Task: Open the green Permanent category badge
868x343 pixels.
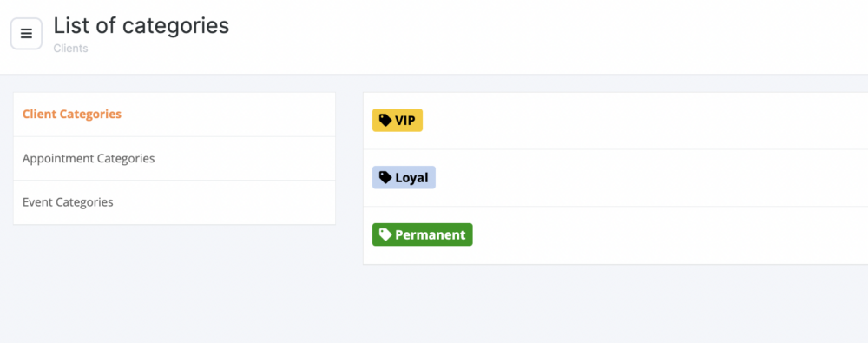Action: point(423,234)
